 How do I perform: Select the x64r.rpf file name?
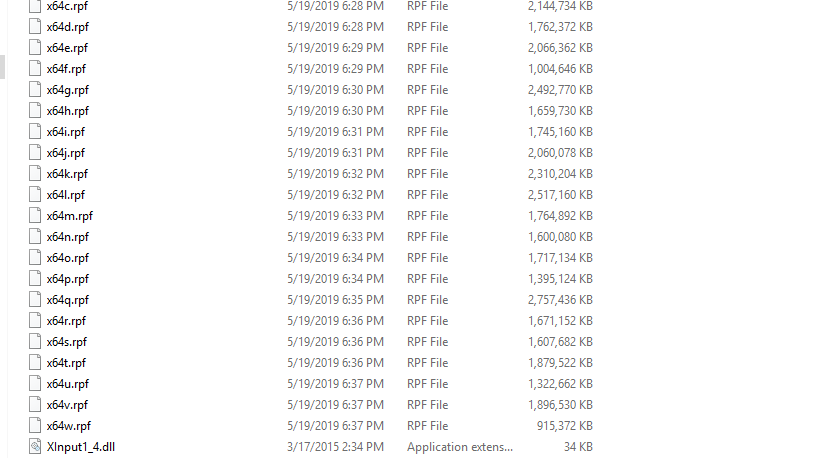coord(66,321)
